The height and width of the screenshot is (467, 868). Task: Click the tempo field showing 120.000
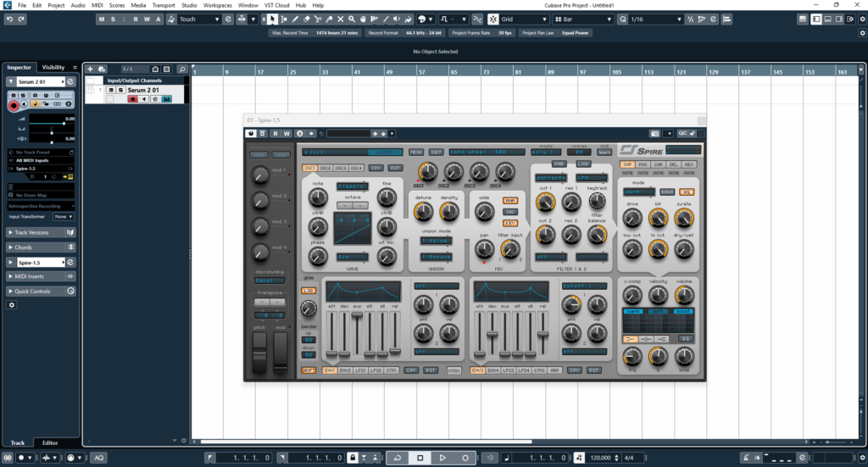(599, 458)
